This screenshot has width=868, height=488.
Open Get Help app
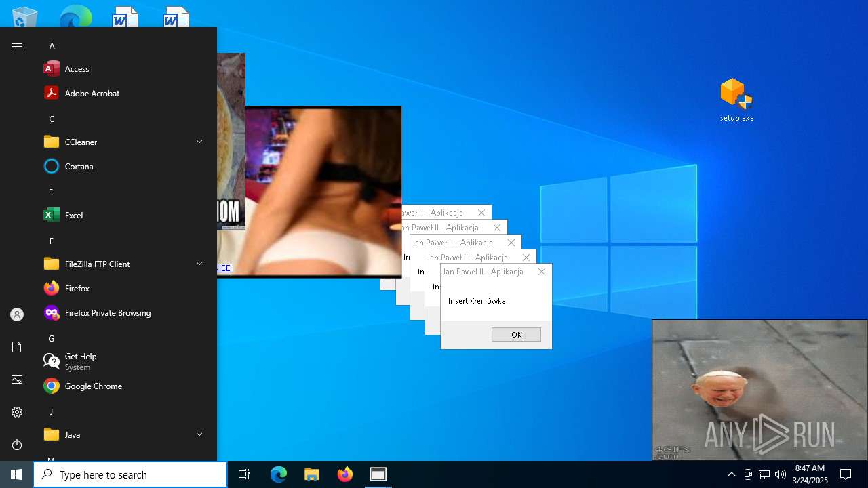[123, 362]
